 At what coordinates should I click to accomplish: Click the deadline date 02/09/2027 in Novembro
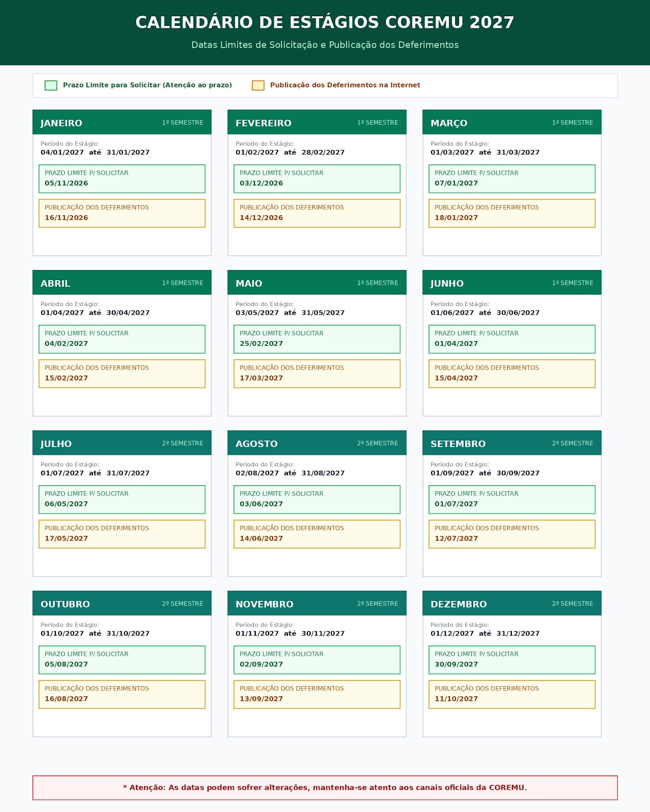[x=261, y=664]
